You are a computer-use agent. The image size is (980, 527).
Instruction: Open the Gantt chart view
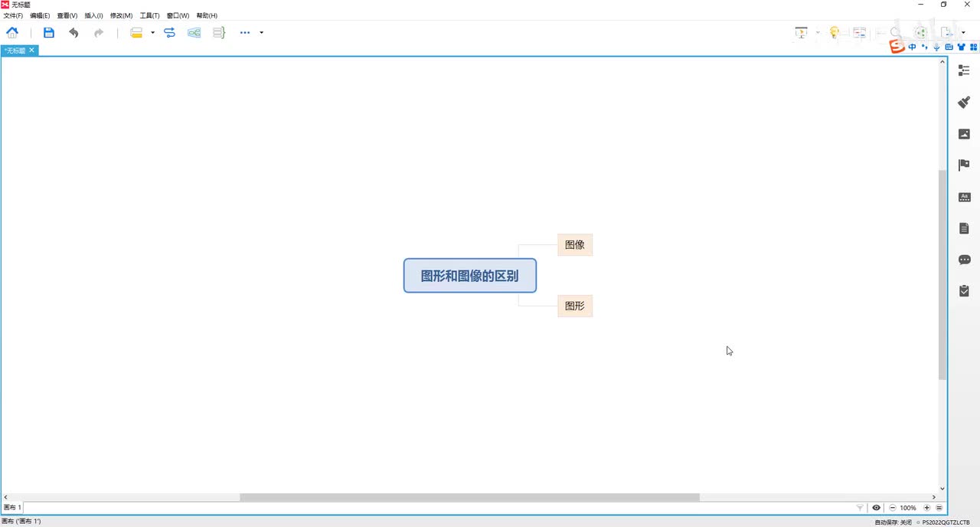(860, 32)
